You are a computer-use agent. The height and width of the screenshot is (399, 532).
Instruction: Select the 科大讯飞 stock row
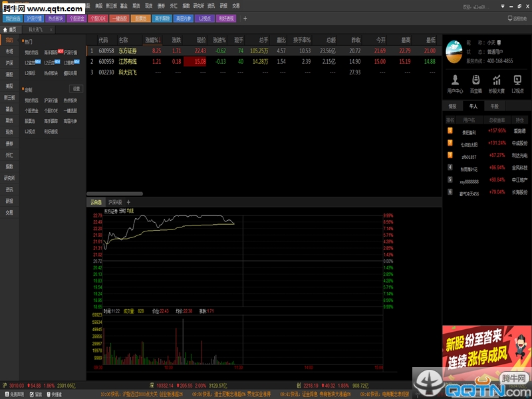tap(264, 72)
